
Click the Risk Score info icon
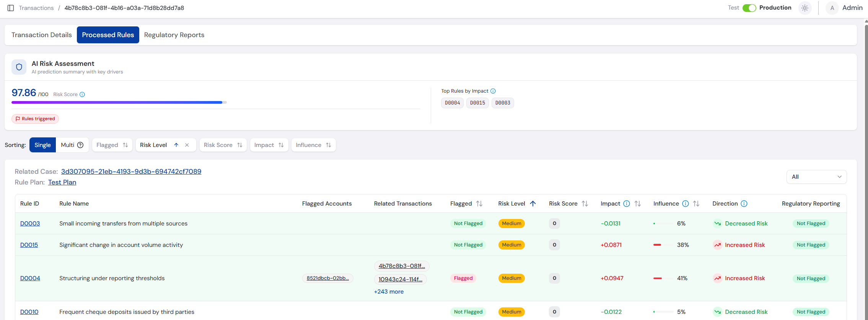82,95
